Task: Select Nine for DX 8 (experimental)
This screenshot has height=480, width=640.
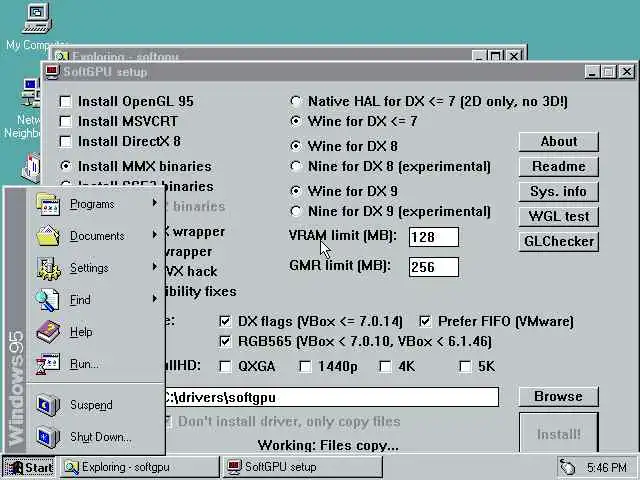Action: (x=296, y=166)
